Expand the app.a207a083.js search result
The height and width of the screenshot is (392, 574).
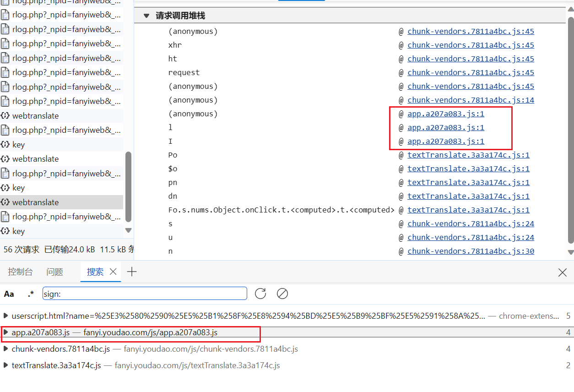(x=5, y=332)
